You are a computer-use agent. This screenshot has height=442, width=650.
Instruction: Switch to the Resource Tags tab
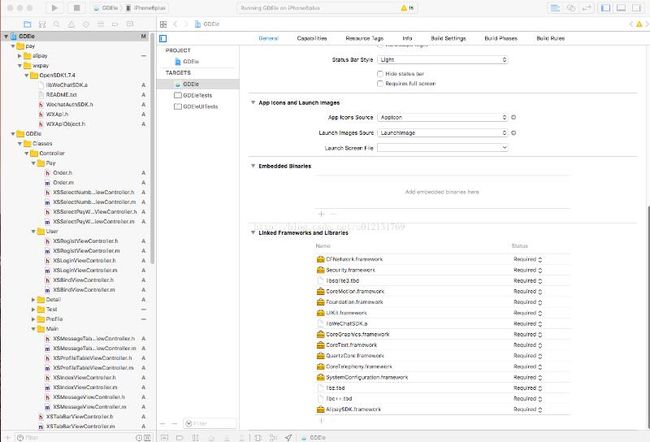point(364,38)
